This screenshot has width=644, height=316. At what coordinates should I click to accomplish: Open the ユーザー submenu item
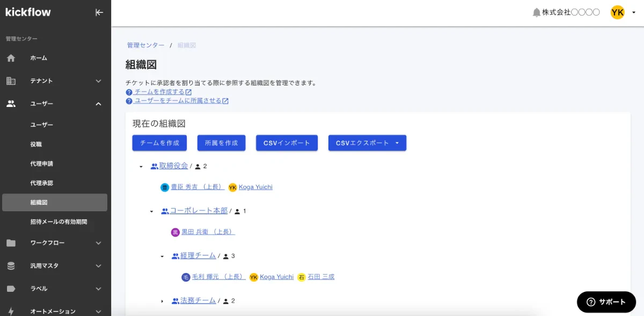pyautogui.click(x=55, y=125)
